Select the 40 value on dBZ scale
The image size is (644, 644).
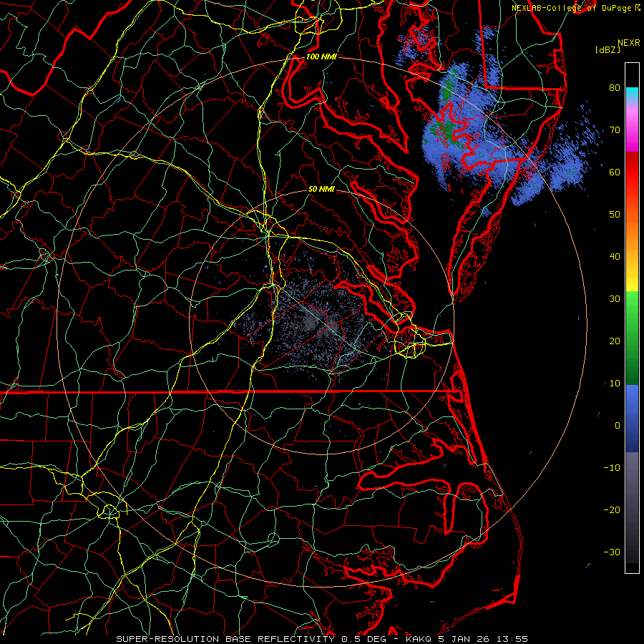tap(615, 257)
